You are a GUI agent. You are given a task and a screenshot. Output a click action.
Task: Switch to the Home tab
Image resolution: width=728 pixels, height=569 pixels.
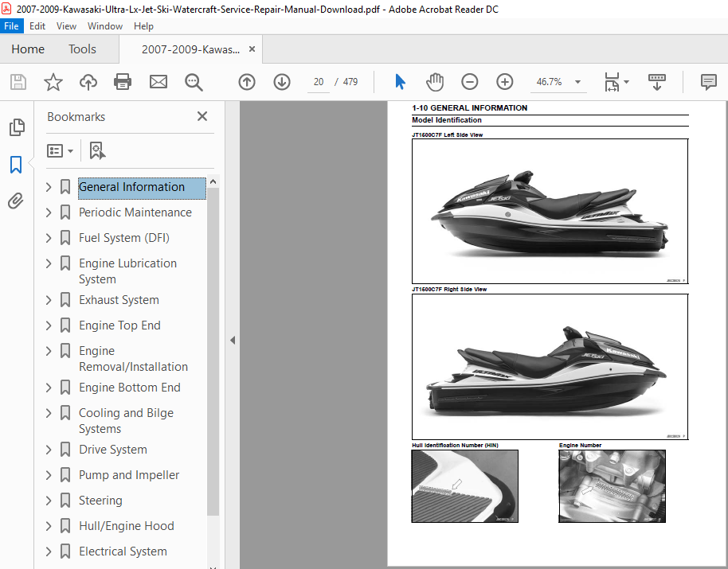[x=28, y=49]
